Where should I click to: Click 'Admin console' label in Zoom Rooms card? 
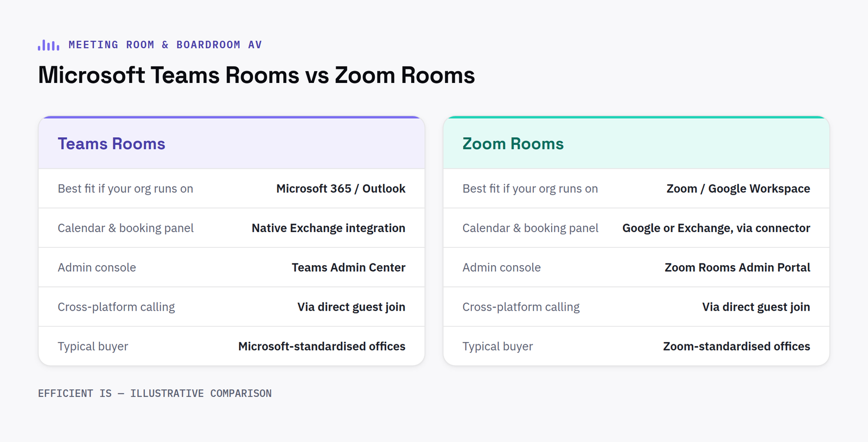tap(501, 267)
